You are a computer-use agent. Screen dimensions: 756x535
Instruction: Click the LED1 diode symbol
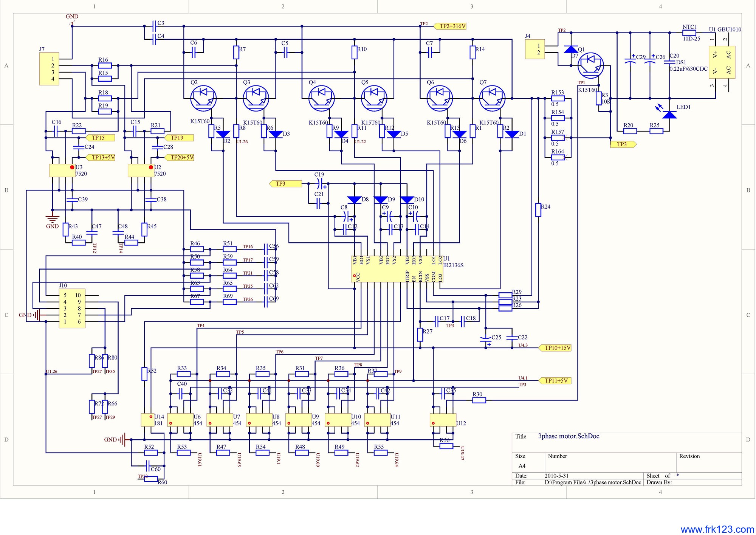pos(669,115)
